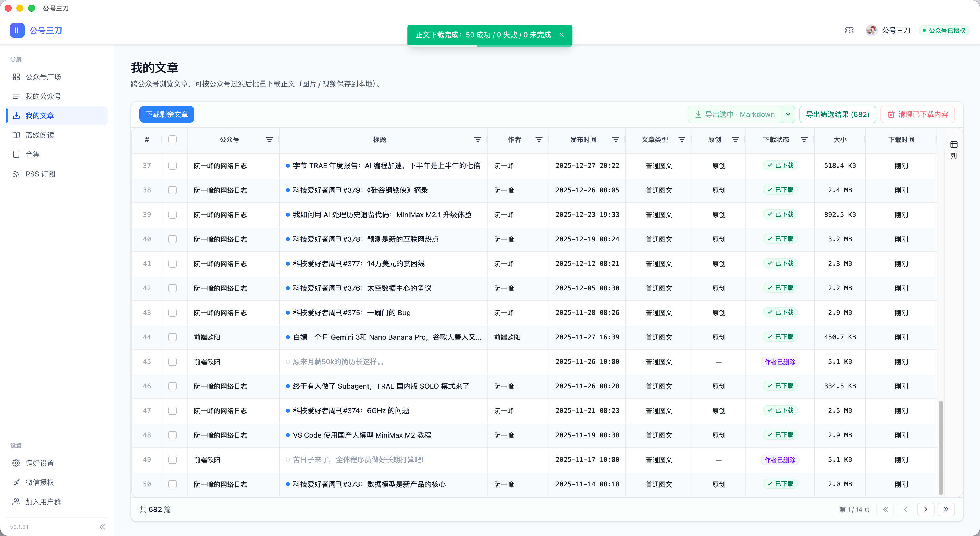The image size is (980, 536).
Task: Open VS Code 使用国产大模型 MiniMax M2 教程
Action: (x=362, y=435)
